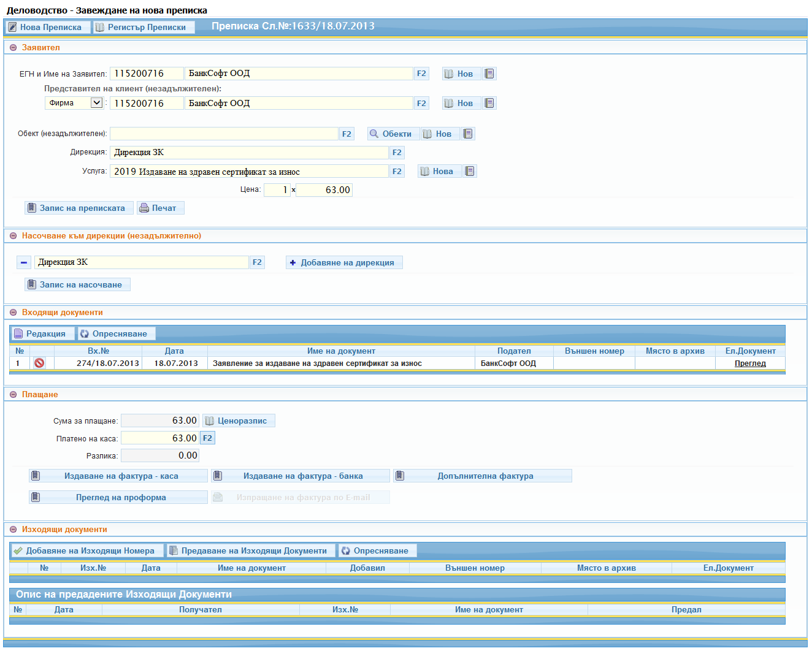Click Предаване на Изходящи Документи
The image size is (812, 651).
coord(251,550)
